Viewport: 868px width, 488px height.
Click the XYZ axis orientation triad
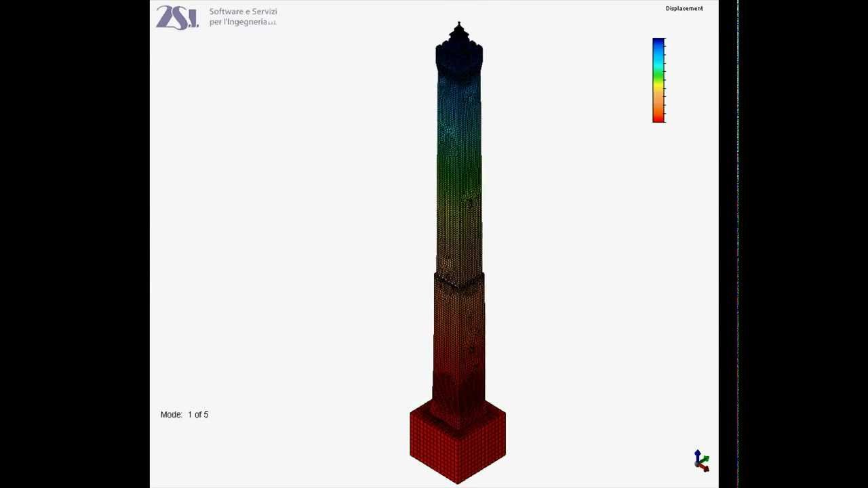[x=702, y=461]
